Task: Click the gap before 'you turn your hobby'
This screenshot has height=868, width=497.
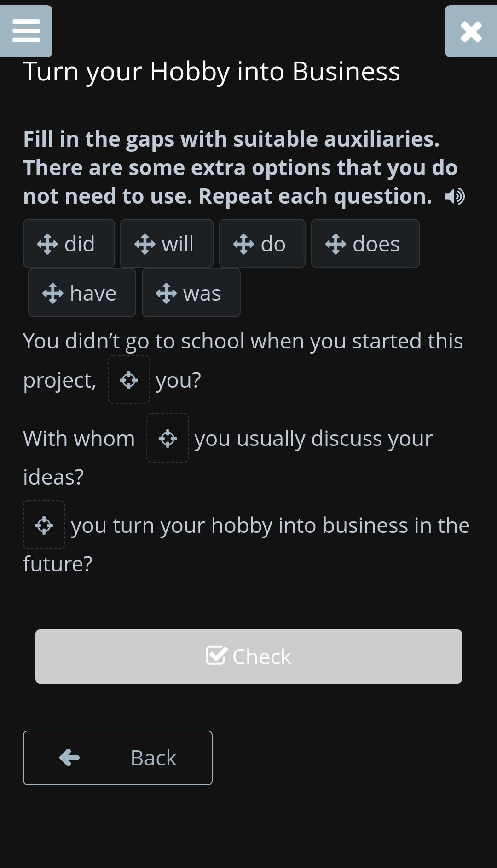Action: tap(44, 525)
